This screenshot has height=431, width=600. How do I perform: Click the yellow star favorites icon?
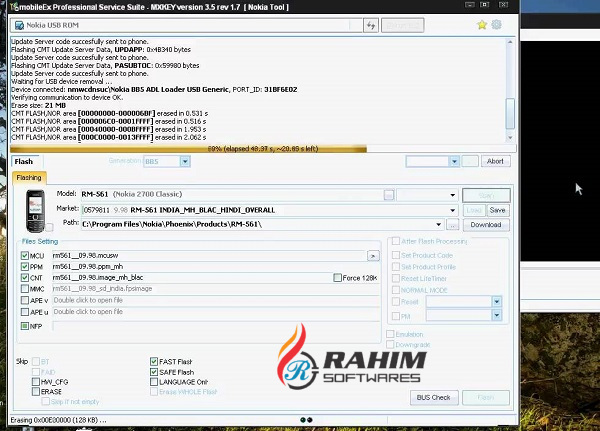tap(482, 25)
